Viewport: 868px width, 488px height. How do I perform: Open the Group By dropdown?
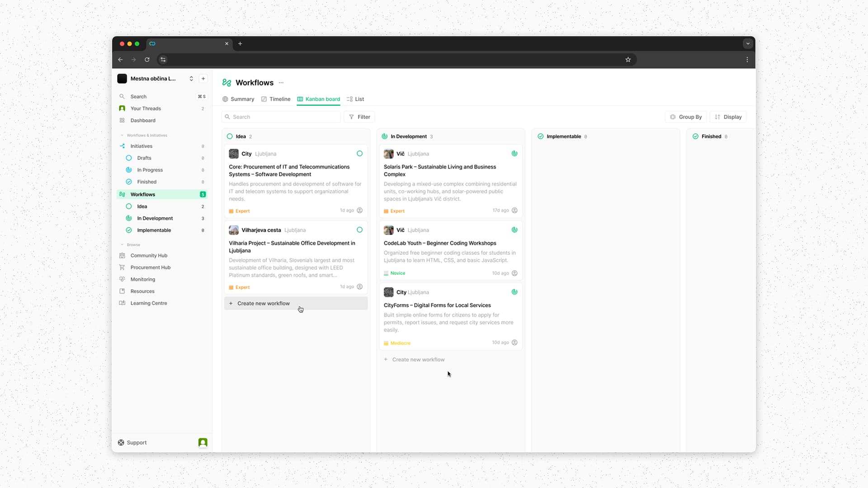pos(686,117)
